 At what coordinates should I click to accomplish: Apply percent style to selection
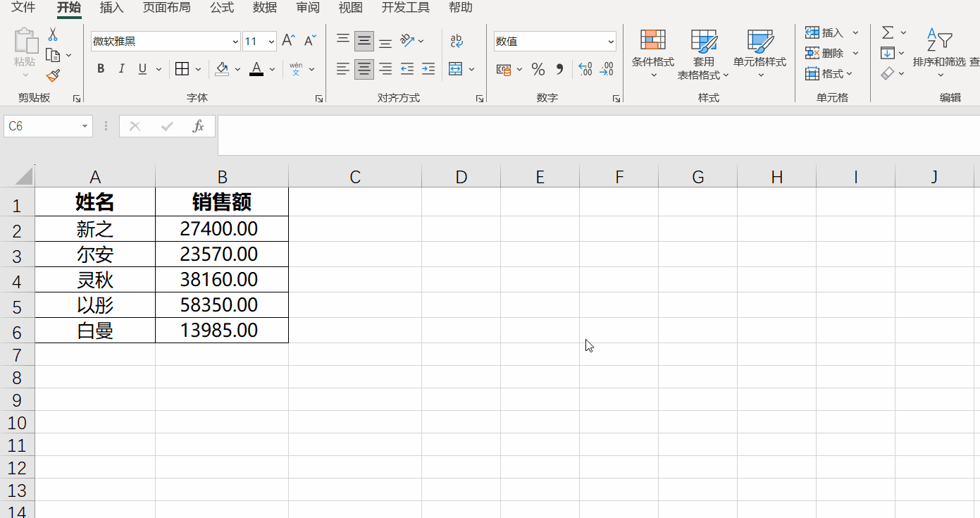[539, 69]
